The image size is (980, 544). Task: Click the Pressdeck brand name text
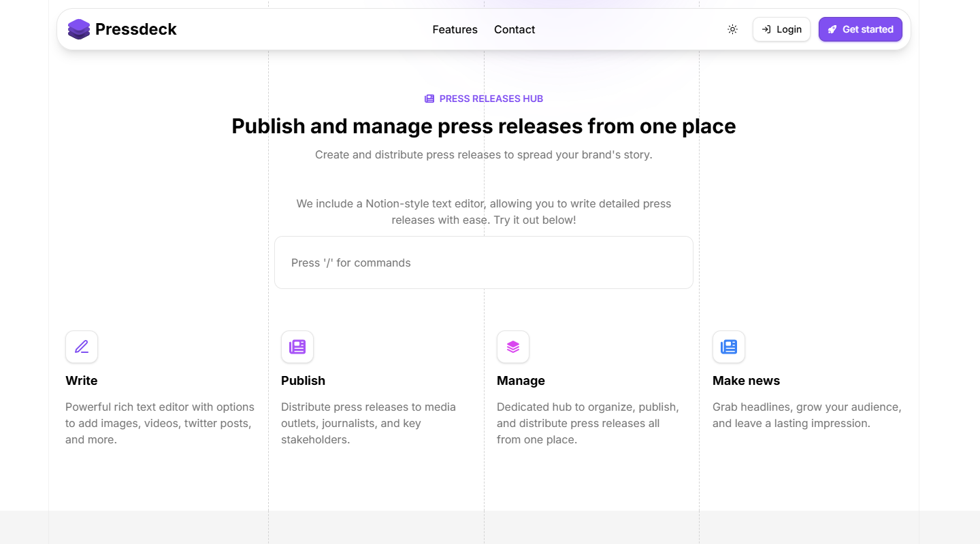(x=136, y=29)
